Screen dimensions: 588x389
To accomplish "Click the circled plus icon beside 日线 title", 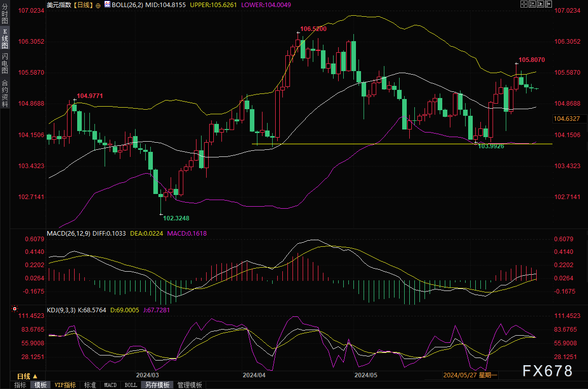I will pos(98,5).
